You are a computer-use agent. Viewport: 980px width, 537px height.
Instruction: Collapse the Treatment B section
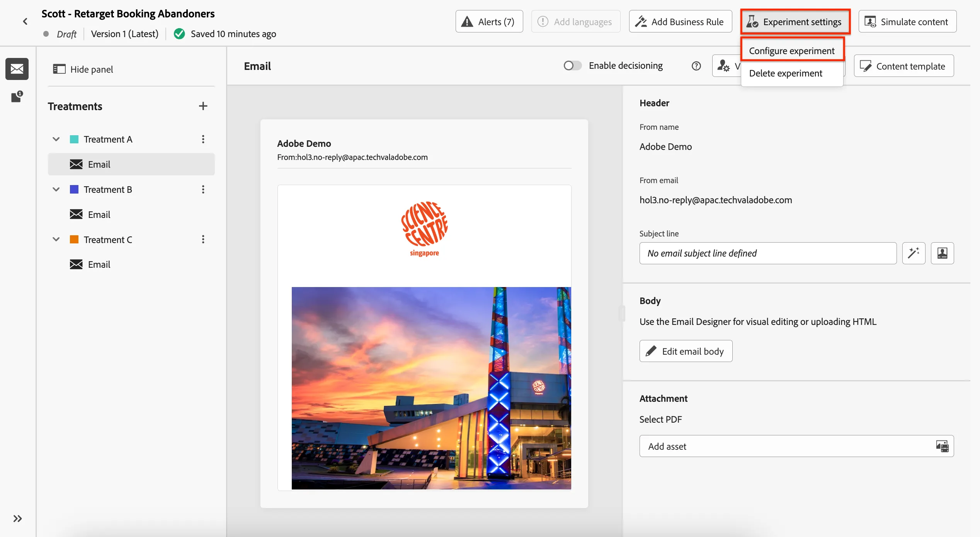(56, 189)
